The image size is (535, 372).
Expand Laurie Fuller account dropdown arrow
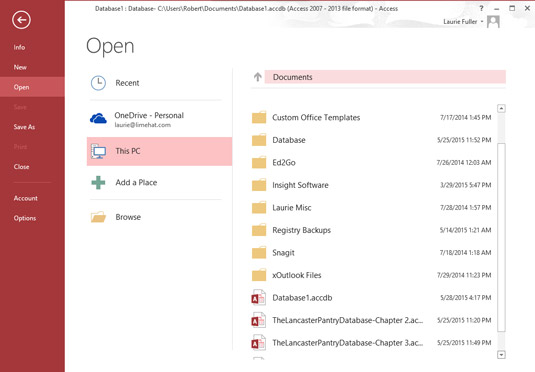482,22
